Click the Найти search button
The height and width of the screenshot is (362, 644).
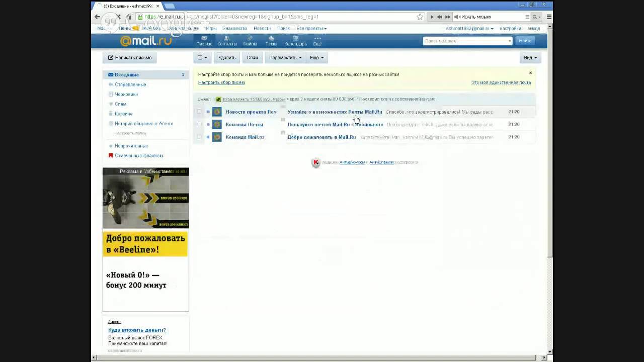point(525,41)
